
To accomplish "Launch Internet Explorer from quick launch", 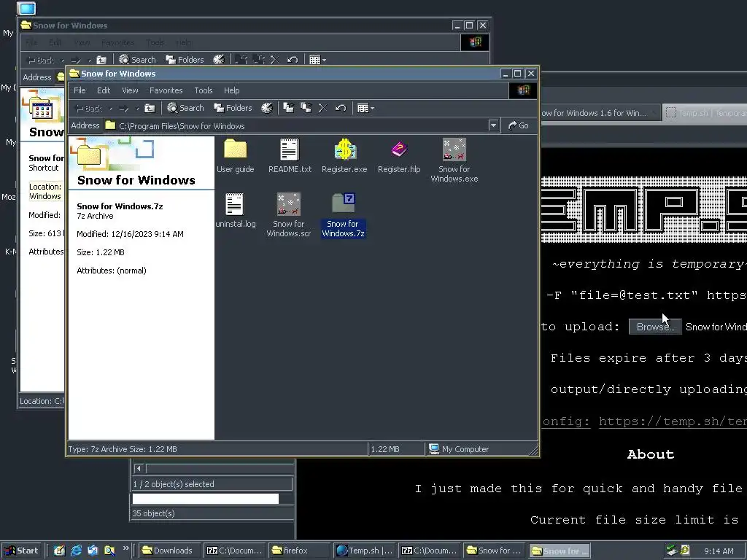I will click(76, 551).
